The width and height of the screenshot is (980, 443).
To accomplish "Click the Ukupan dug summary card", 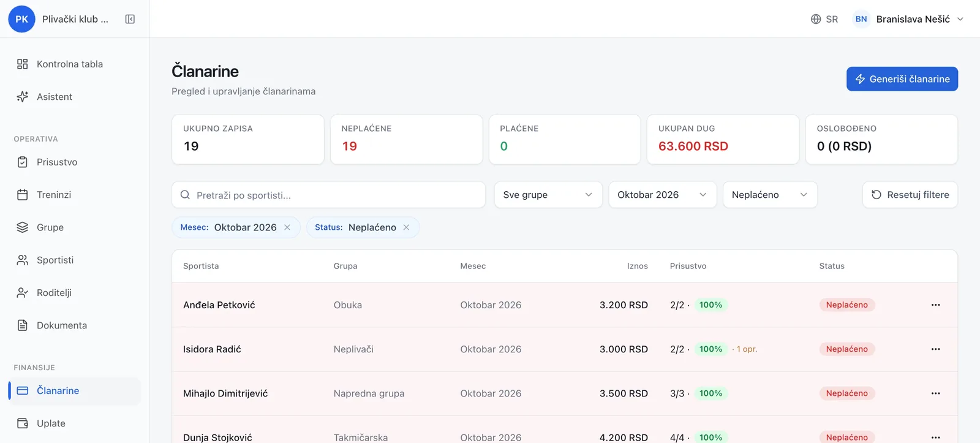I will (x=723, y=140).
